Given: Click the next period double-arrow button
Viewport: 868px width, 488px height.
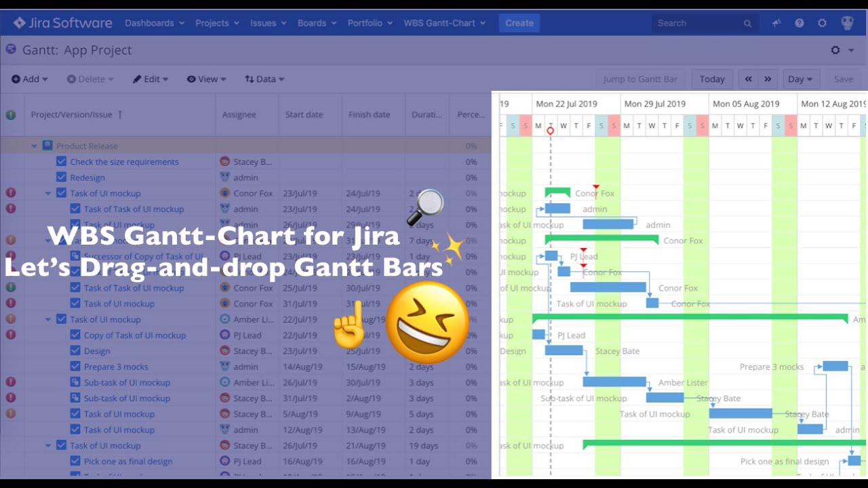Looking at the screenshot, I should [x=768, y=79].
